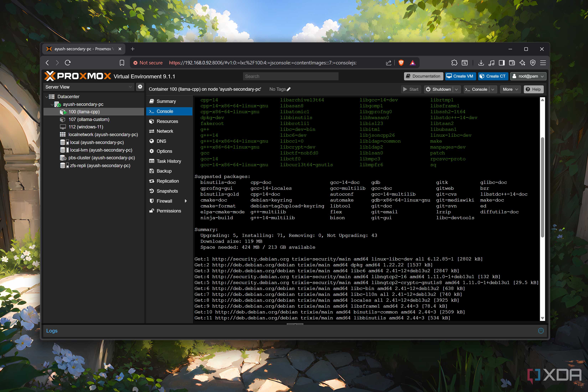Click the Help button
The height and width of the screenshot is (392, 588).
tap(533, 89)
